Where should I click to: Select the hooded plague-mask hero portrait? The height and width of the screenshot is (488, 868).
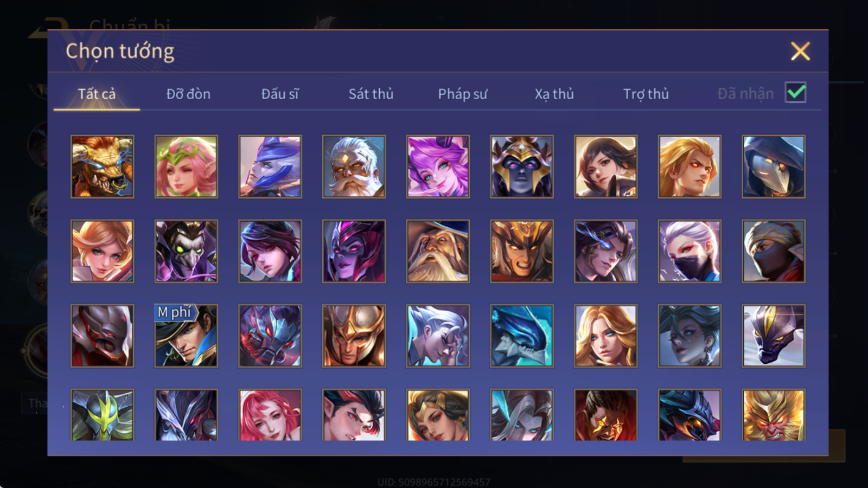774,166
